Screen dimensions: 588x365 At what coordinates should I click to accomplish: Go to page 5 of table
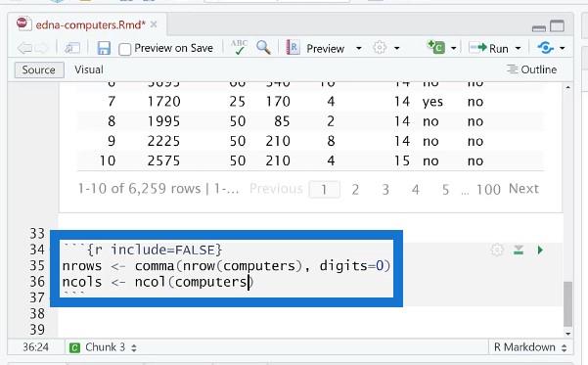(445, 190)
